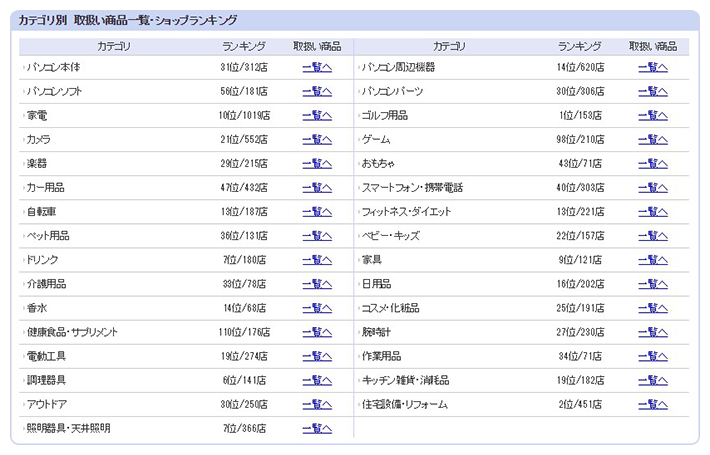Viewport: 710px width, 455px height.
Task: Open 一覧へ link for 介護用品
Action: (x=317, y=284)
